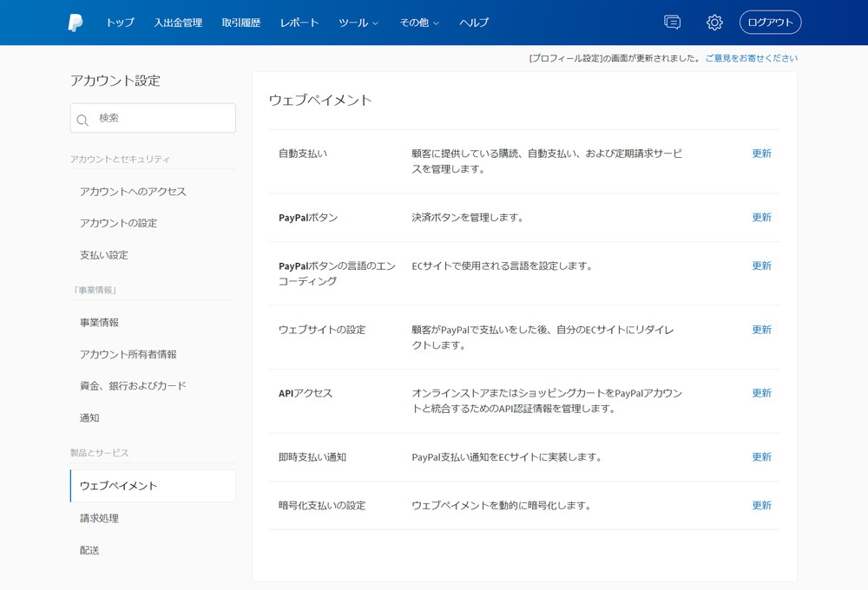The image size is (868, 590).
Task: Click description ECサイトで使用される言語を設定します。
Action: pos(502,265)
